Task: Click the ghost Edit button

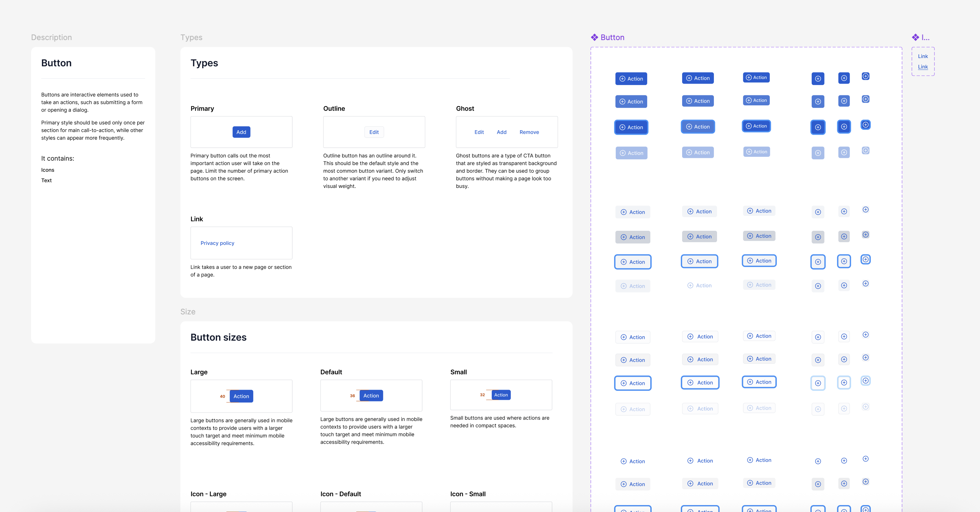Action: (x=479, y=132)
